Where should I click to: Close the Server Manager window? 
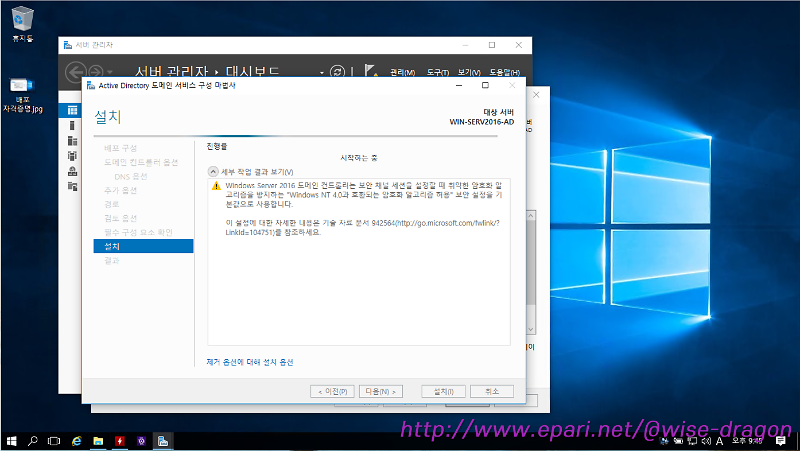(518, 45)
